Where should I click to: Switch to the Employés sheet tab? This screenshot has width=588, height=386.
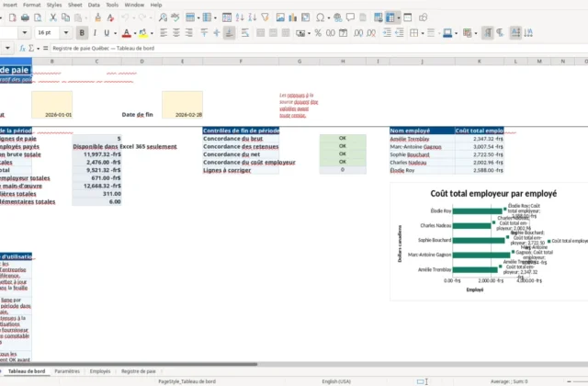point(100,371)
